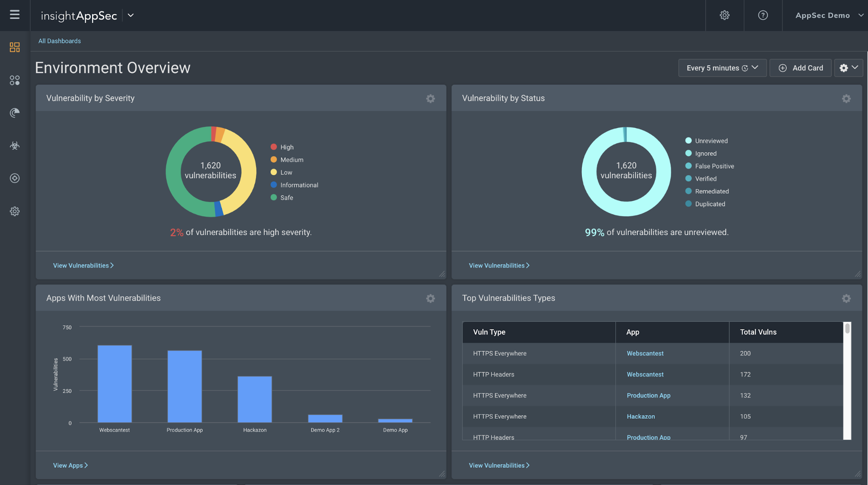The image size is (868, 485).
Task: Go to All Dashboards breadcrumb
Action: 59,41
